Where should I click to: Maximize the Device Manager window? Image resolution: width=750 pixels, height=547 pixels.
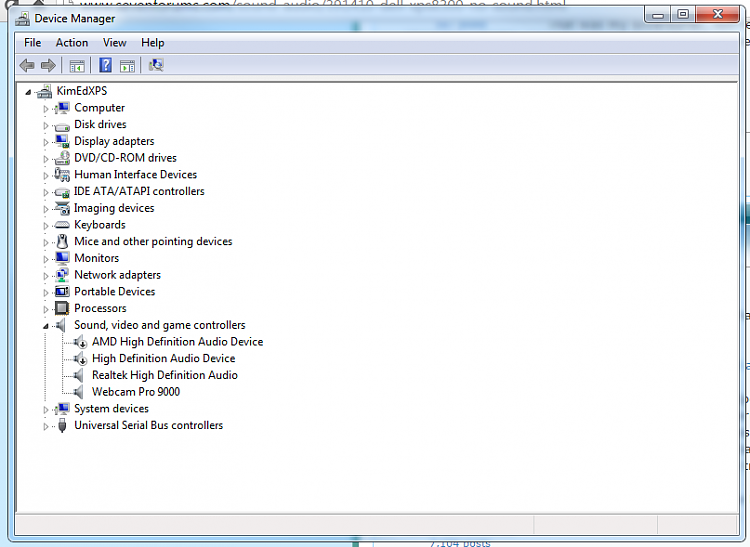(x=684, y=15)
